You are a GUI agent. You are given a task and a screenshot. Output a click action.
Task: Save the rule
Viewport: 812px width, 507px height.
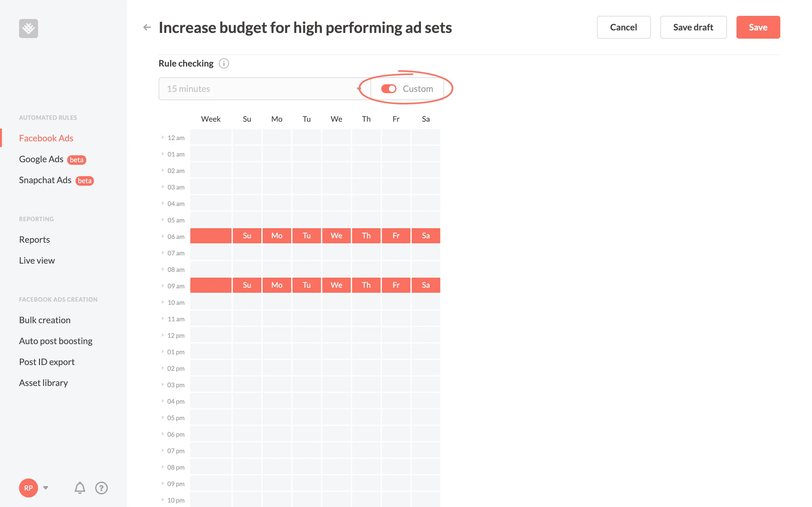pyautogui.click(x=758, y=27)
